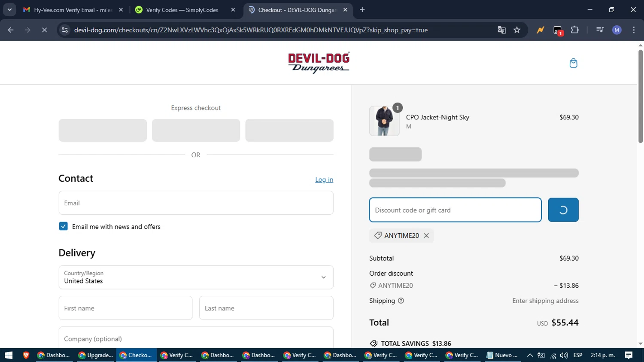644x362 pixels.
Task: Open the Nuevo notepad taskbar item
Action: tap(502, 355)
